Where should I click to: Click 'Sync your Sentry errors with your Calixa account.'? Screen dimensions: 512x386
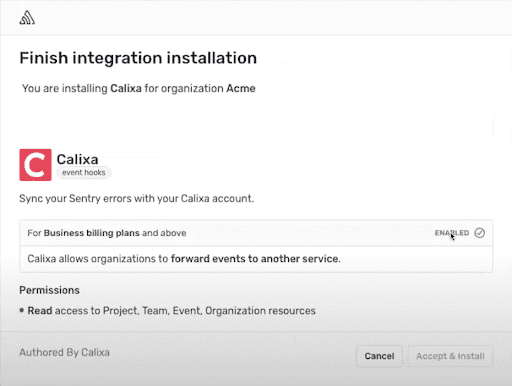click(x=137, y=198)
